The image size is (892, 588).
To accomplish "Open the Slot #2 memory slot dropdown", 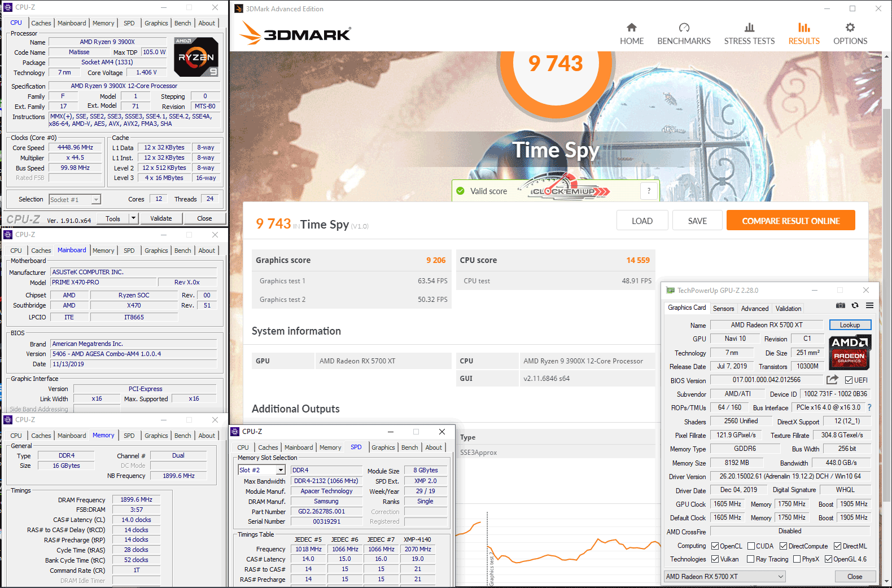I will (x=281, y=470).
